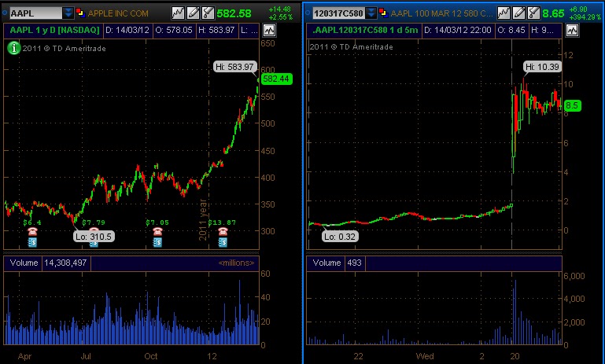
Task: Click the 120317C580 symbol input field
Action: click(x=338, y=13)
